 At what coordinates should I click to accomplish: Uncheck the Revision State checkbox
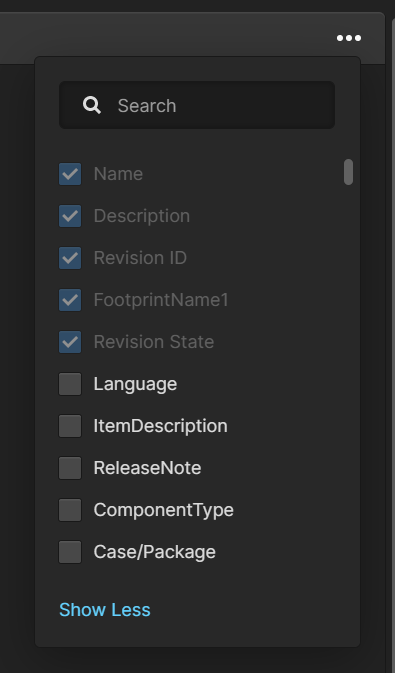point(70,342)
